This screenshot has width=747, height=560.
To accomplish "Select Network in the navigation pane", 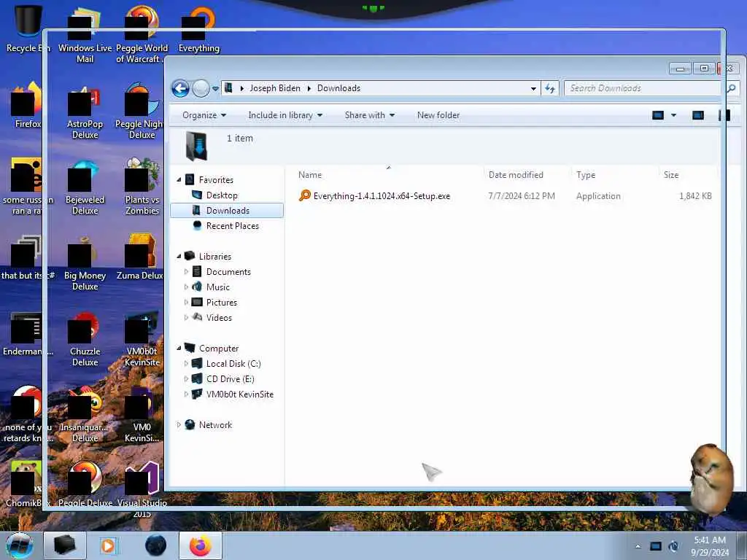I will click(215, 425).
